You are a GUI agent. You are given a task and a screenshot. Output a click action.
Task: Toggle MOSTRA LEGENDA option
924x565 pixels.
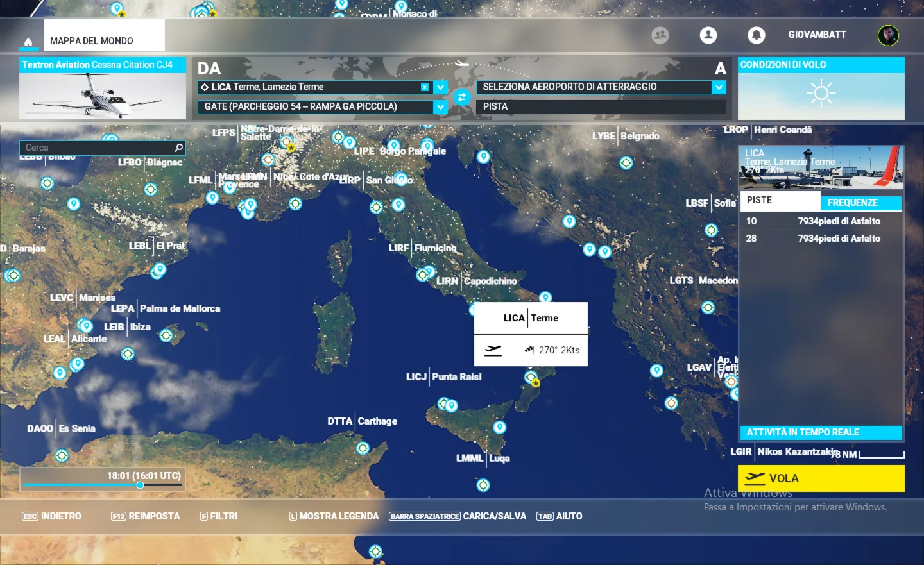(x=334, y=516)
